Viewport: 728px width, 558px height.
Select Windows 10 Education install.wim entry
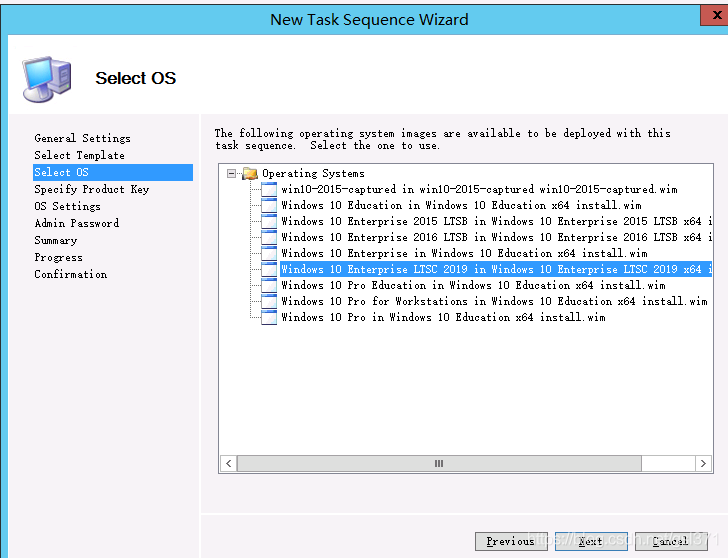(x=461, y=205)
